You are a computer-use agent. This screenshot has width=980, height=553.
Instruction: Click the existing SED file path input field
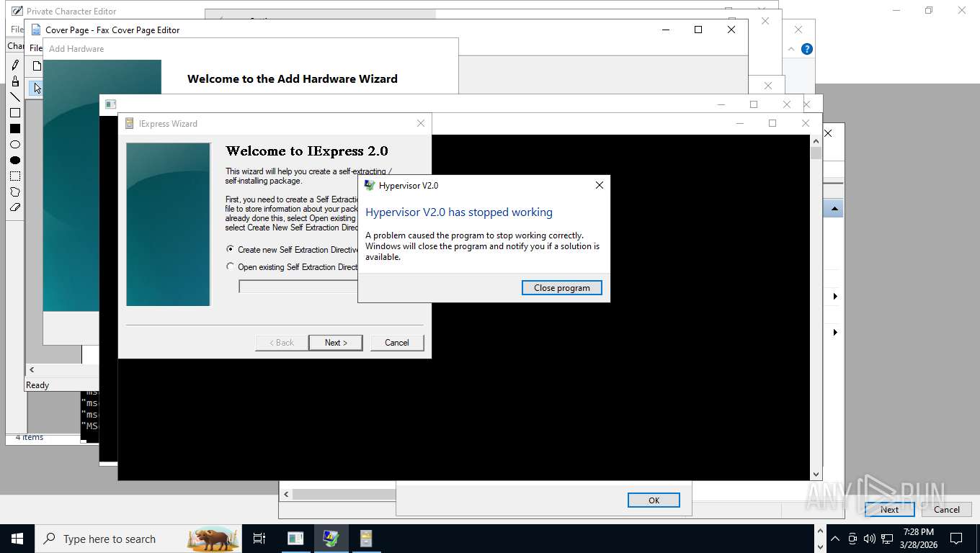click(x=298, y=287)
